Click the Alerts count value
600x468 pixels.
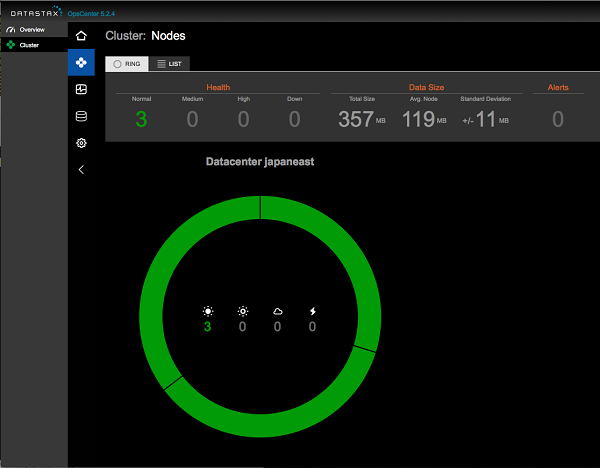557,120
